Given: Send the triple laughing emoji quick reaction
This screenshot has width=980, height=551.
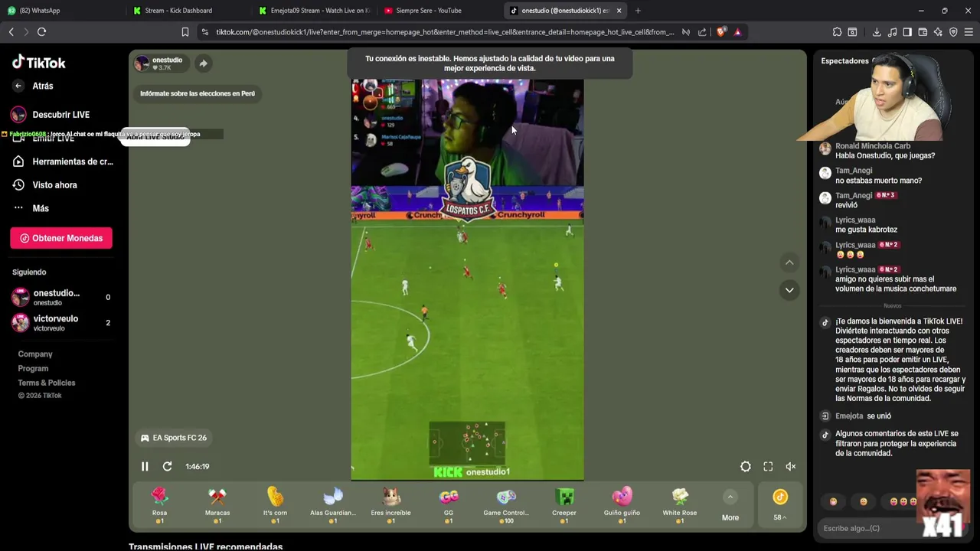Looking at the screenshot, I should tap(903, 502).
